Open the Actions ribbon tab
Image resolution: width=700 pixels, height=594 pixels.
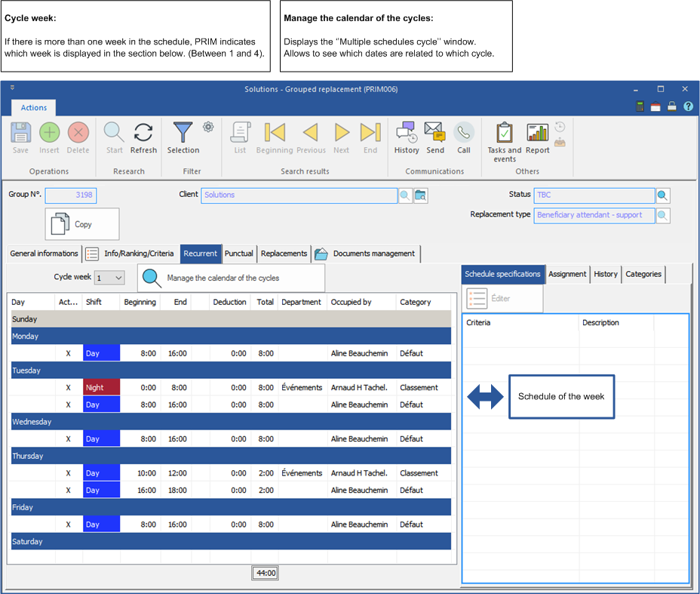33,108
